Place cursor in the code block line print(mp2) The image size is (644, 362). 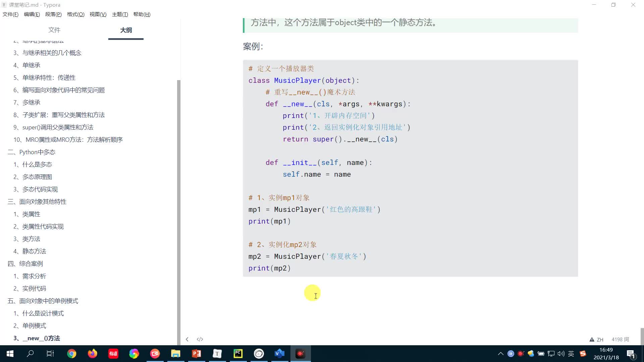pyautogui.click(x=269, y=268)
